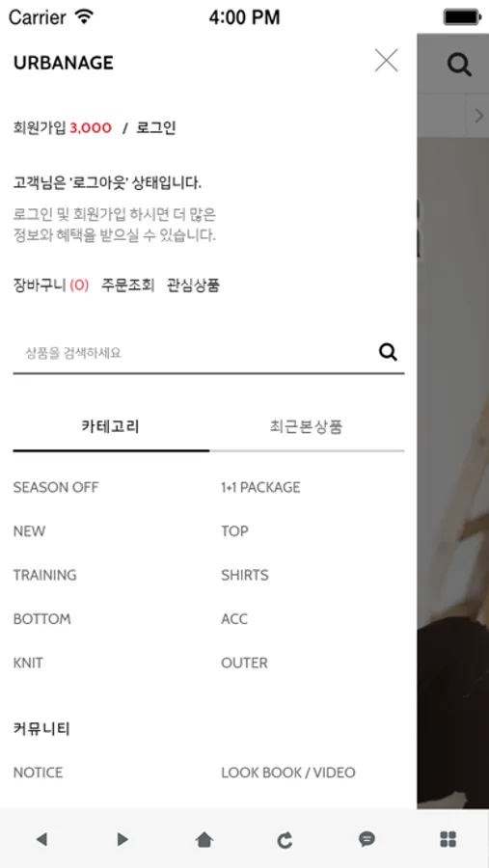Open the 주문조회 order lookup link
The width and height of the screenshot is (489, 868).
(x=128, y=285)
